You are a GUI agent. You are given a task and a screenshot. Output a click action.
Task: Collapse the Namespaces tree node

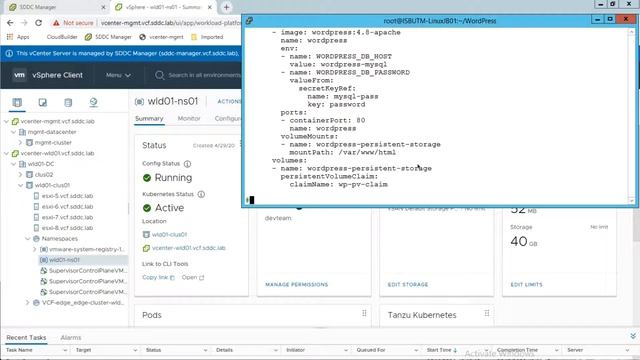point(28,239)
